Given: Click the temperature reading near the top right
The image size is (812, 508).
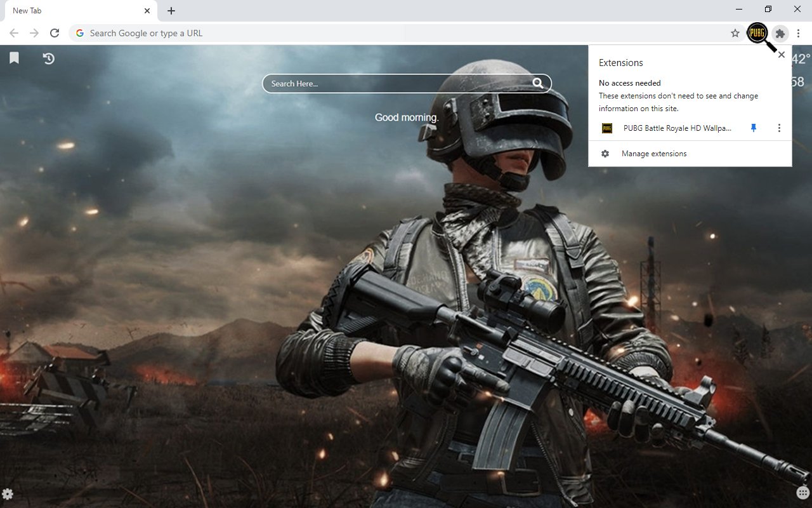Looking at the screenshot, I should click(x=801, y=58).
